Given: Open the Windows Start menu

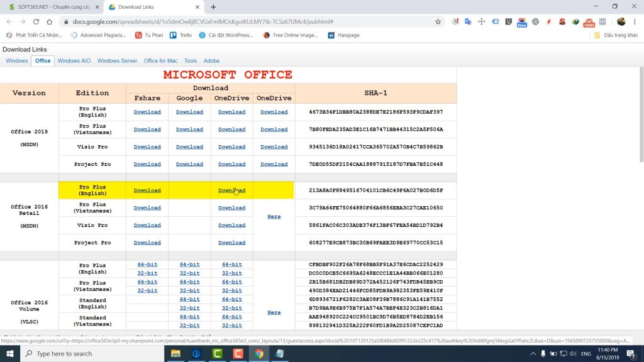Looking at the screenshot, I should pos(10,353).
